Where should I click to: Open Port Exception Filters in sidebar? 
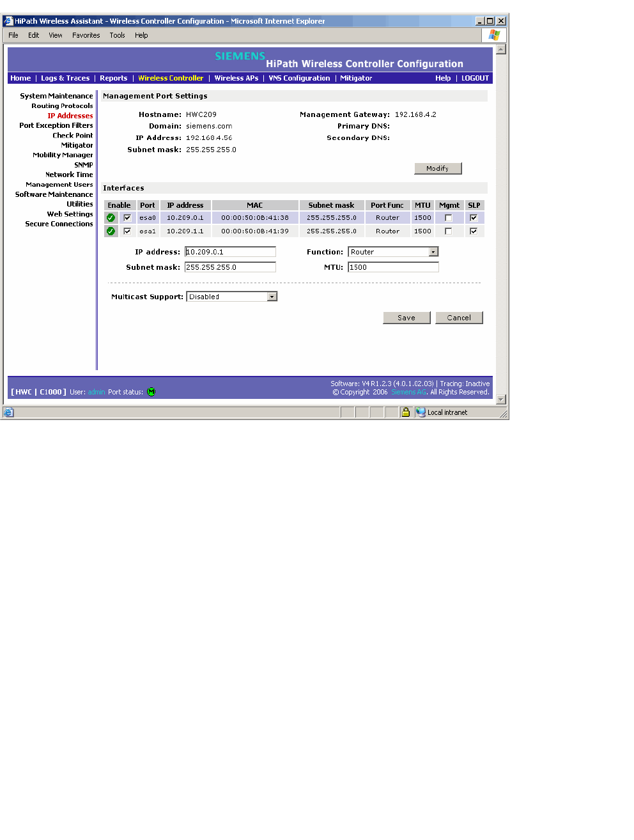tap(56, 125)
